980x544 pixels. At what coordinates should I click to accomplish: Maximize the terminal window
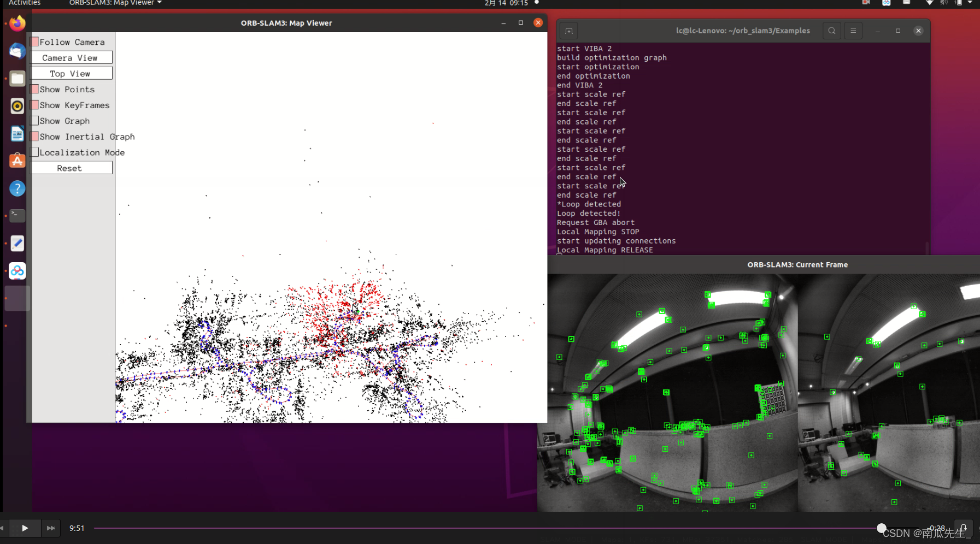coord(898,31)
